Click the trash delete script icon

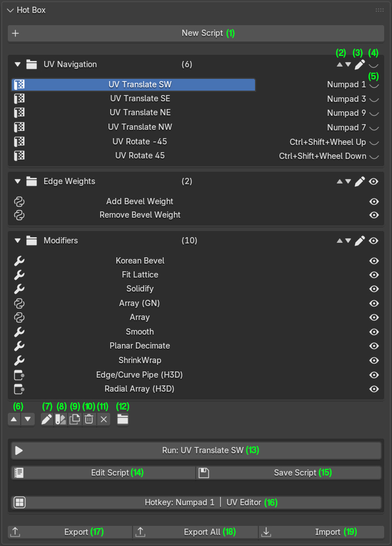pyautogui.click(x=89, y=419)
